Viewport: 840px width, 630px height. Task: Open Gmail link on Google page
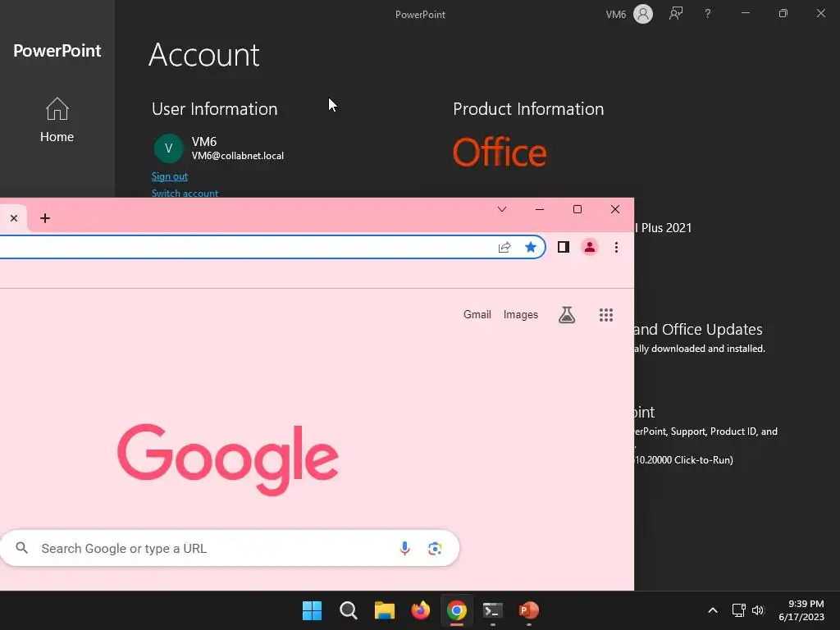pos(477,314)
